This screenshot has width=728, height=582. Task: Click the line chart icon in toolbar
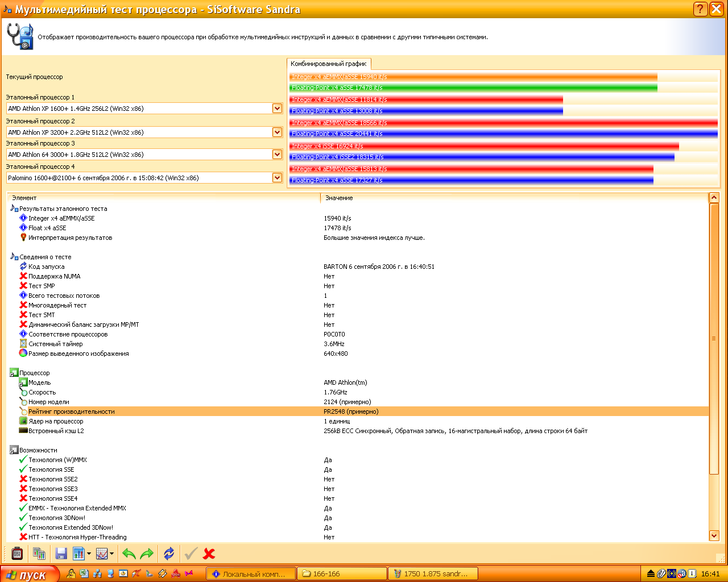point(102,553)
